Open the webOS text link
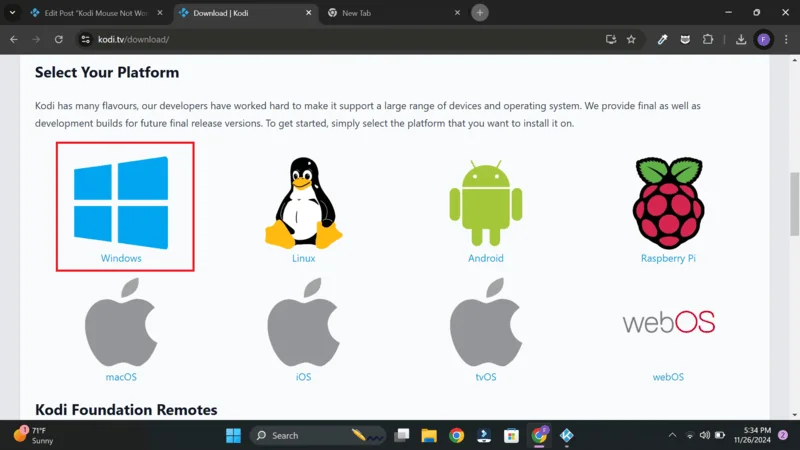 (x=668, y=377)
